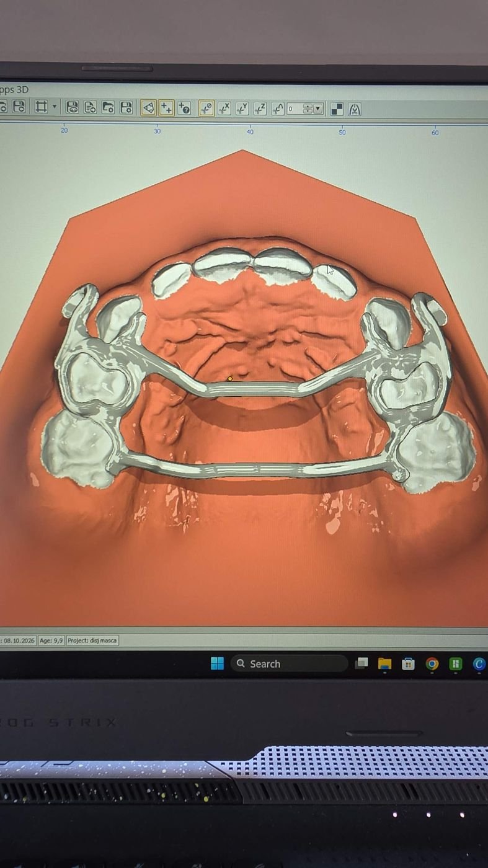Click the tooth arch icon in toolbar

click(355, 110)
